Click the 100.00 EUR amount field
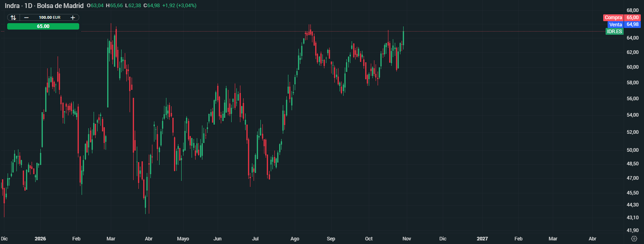644x244 pixels. click(x=50, y=18)
